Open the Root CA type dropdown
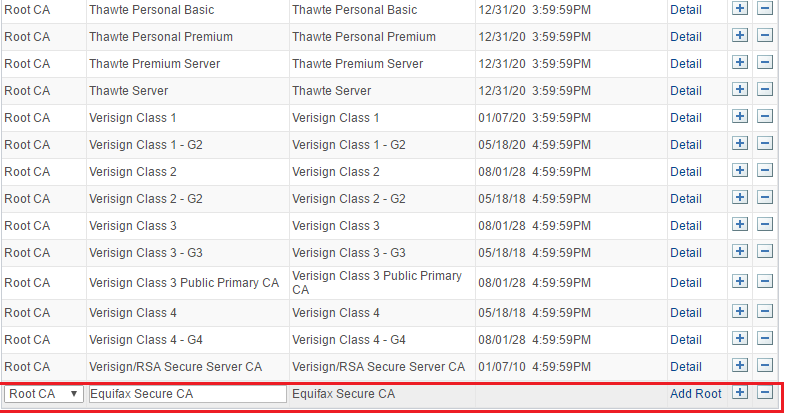This screenshot has height=419, width=795. coord(44,394)
